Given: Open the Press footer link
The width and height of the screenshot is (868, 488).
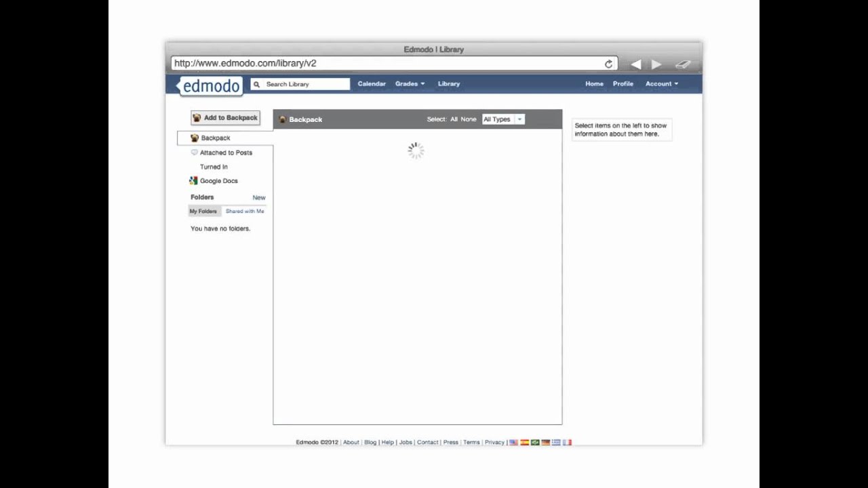Looking at the screenshot, I should 451,443.
